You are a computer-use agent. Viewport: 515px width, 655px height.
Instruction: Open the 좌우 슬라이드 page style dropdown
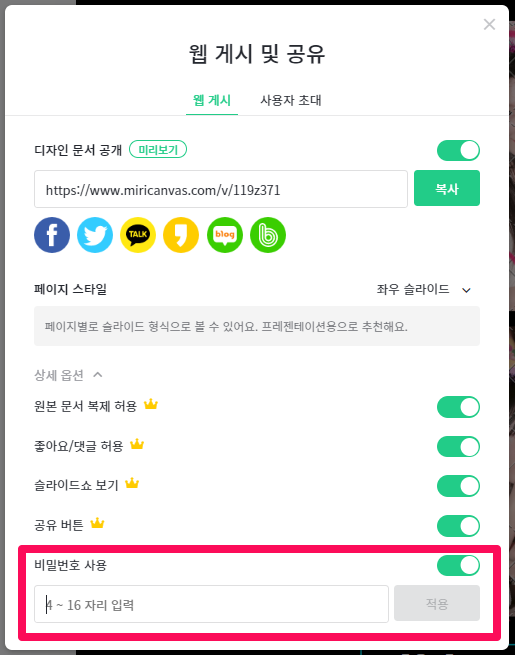(424, 289)
